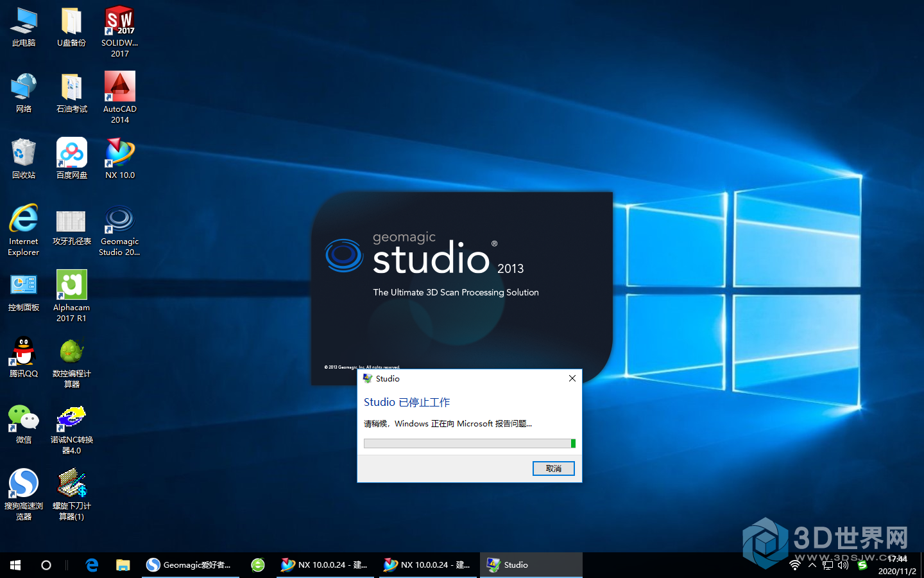Select the Alphacam 2017 R1 shortcut
The width and height of the screenshot is (924, 578).
click(x=71, y=296)
